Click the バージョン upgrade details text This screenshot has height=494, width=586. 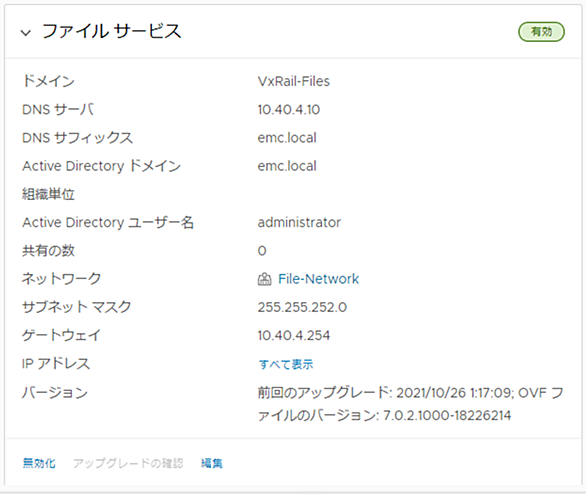(x=410, y=404)
